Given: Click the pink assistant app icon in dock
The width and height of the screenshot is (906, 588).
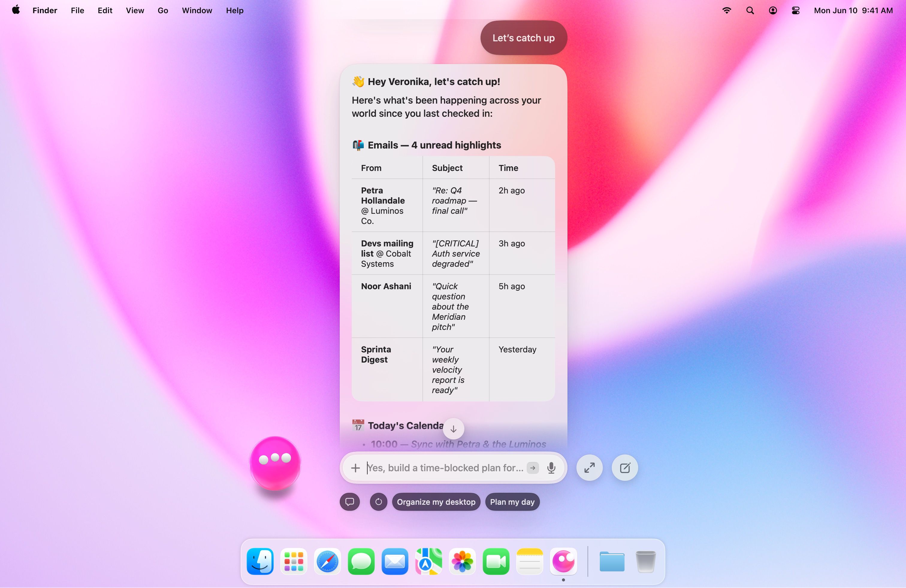Looking at the screenshot, I should coord(563,561).
